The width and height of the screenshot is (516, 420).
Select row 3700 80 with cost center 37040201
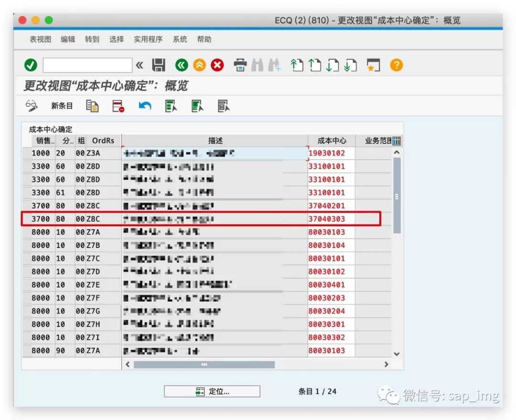click(27, 206)
